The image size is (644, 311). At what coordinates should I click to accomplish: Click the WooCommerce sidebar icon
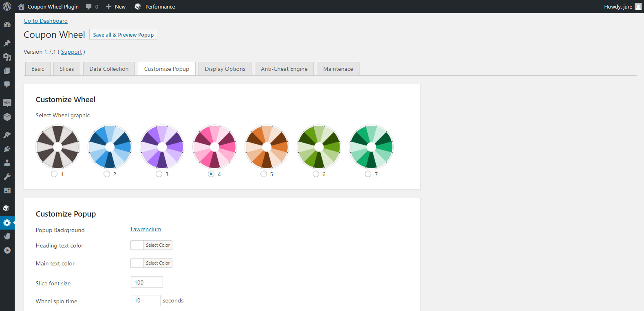7,103
